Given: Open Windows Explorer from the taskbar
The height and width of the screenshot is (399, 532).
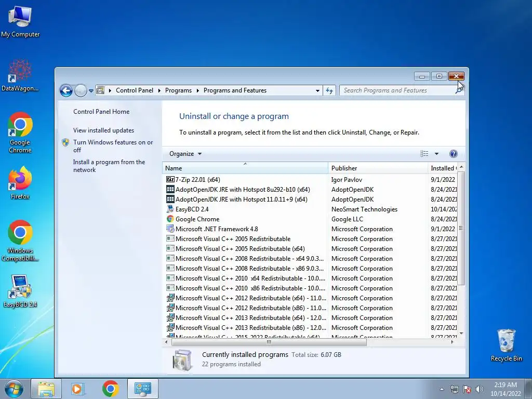Looking at the screenshot, I should pos(46,389).
